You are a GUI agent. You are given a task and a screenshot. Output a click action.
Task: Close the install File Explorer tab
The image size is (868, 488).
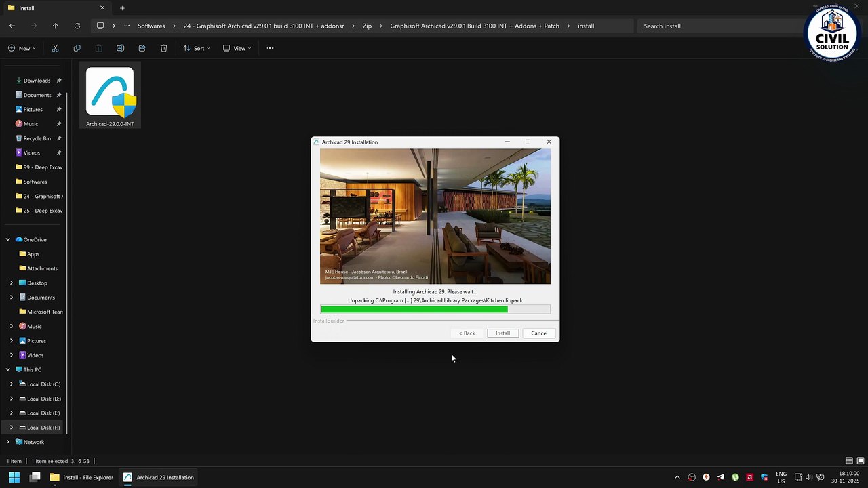[x=102, y=8]
